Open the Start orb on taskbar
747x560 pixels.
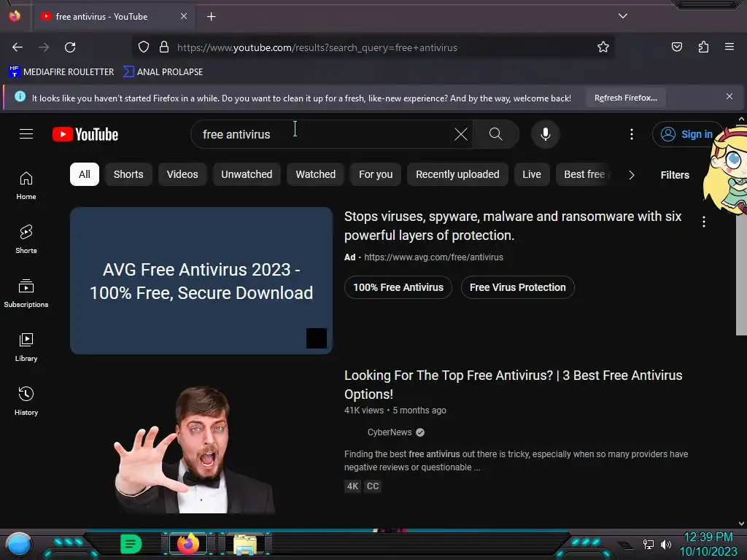pos(18,544)
